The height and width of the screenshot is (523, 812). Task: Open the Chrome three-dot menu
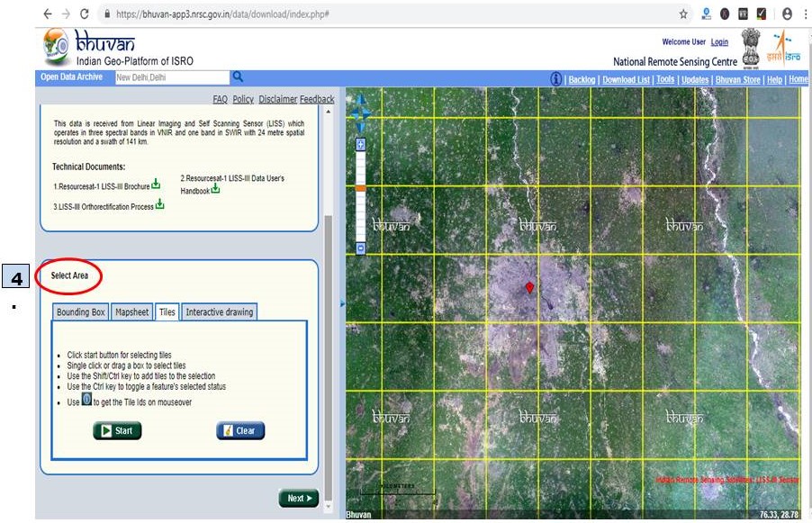(806, 14)
